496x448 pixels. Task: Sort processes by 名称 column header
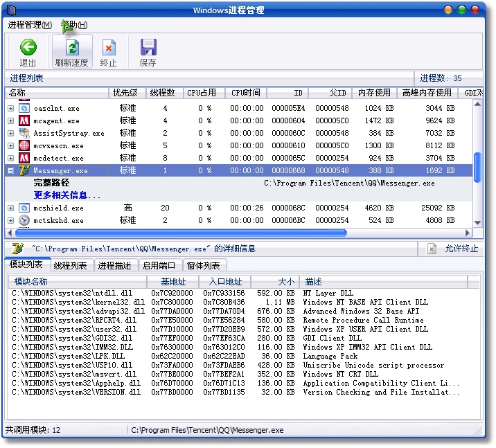pos(57,93)
